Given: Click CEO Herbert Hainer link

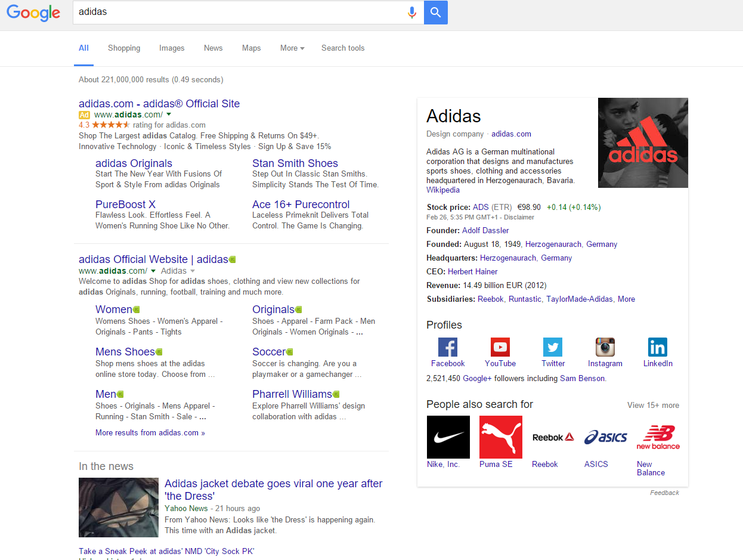Looking at the screenshot, I should tap(473, 272).
